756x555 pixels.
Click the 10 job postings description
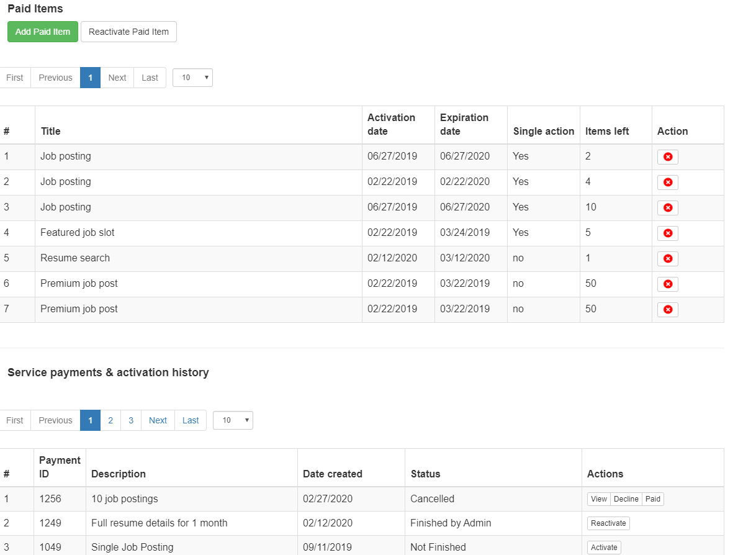125,499
